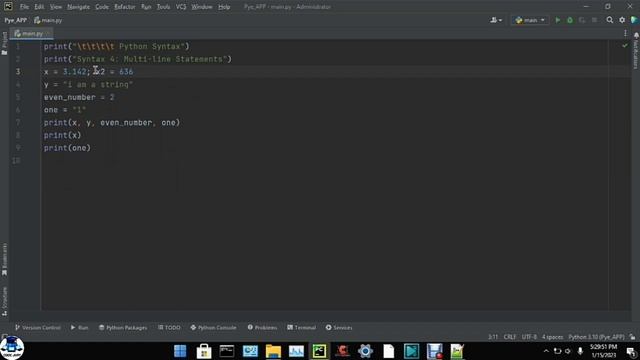Open the File menu
The image size is (640, 360).
pos(24,7)
